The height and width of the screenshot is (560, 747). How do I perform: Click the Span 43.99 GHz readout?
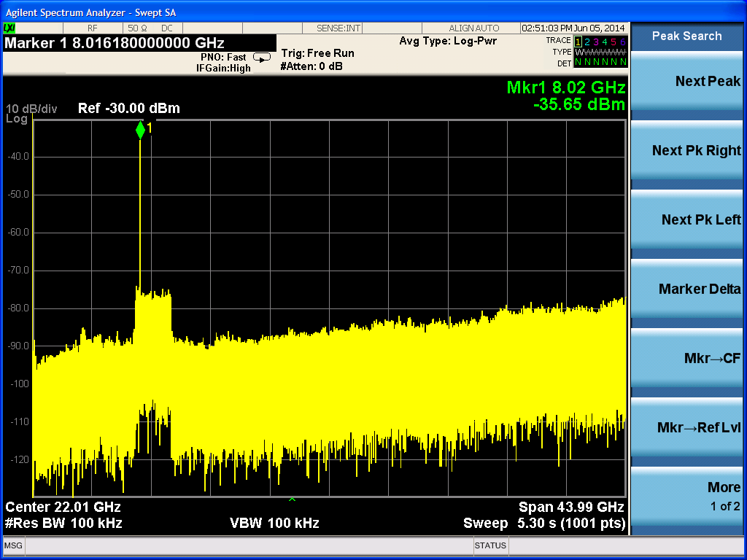pyautogui.click(x=570, y=507)
